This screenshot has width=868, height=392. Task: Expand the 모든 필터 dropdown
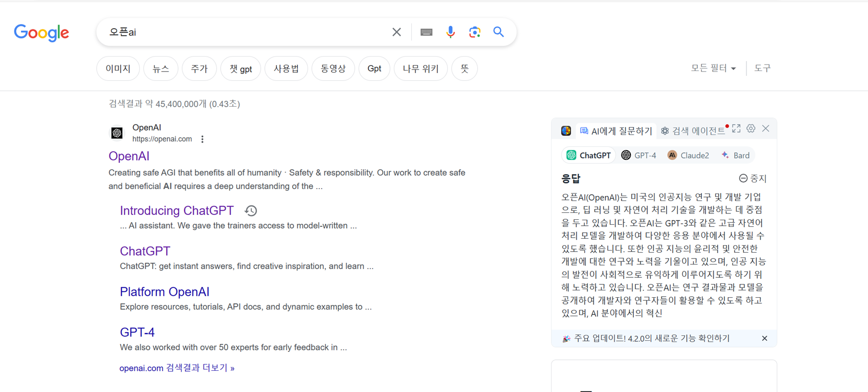[713, 68]
